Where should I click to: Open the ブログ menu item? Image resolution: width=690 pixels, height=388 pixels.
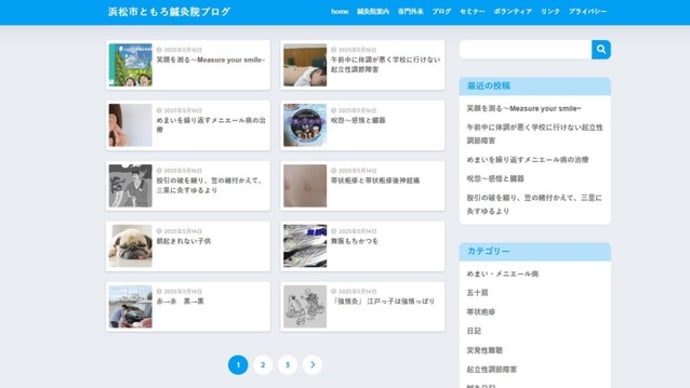[441, 12]
